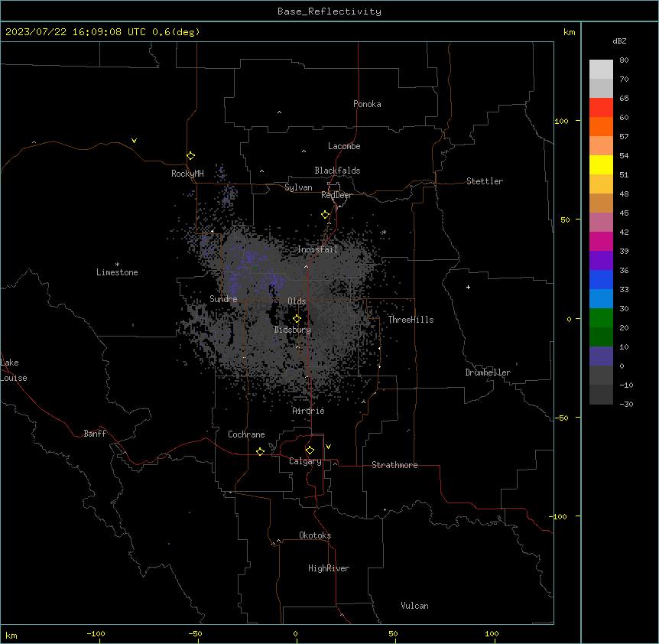Select the light gray 70-80 dBZ legend color
659x644 pixels.
[601, 70]
